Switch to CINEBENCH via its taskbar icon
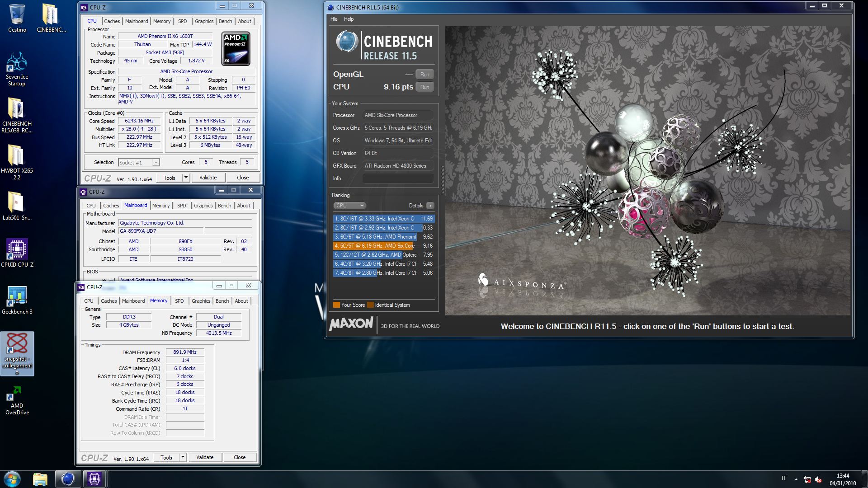Image resolution: width=868 pixels, height=488 pixels. pyautogui.click(x=68, y=479)
